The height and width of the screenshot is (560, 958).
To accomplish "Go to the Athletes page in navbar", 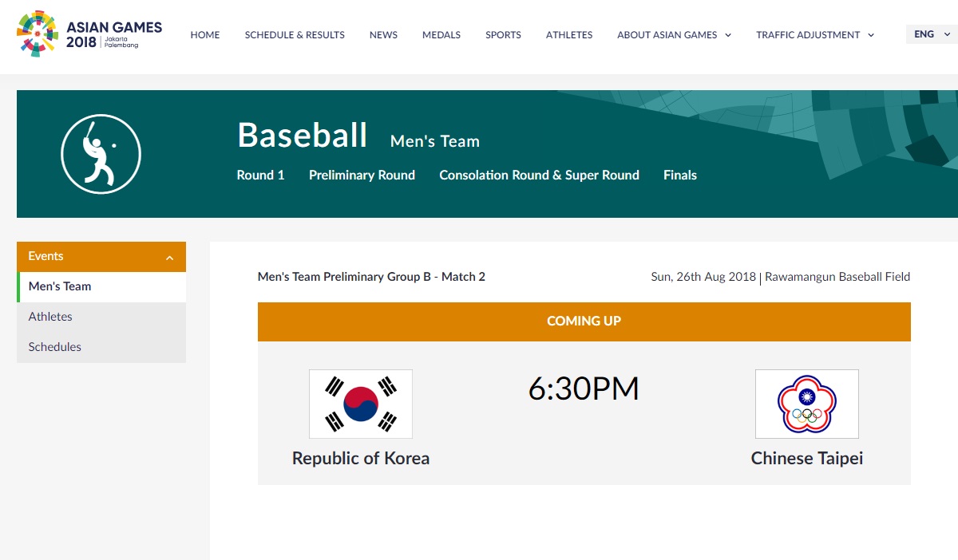I will (x=569, y=35).
